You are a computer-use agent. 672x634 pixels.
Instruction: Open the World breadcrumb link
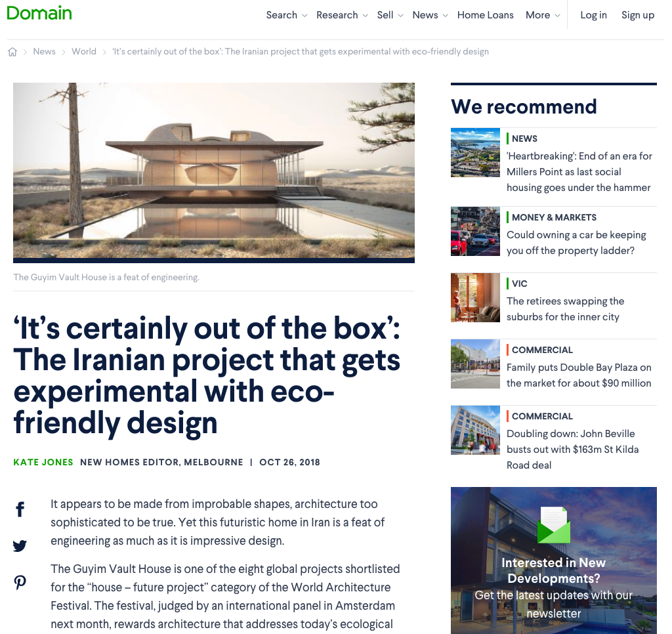pos(84,52)
